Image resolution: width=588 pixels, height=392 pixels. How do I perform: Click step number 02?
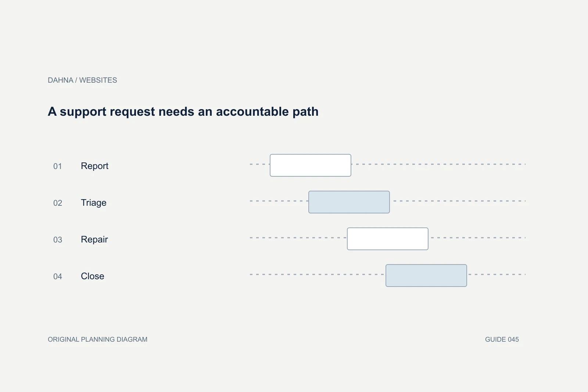pos(58,203)
